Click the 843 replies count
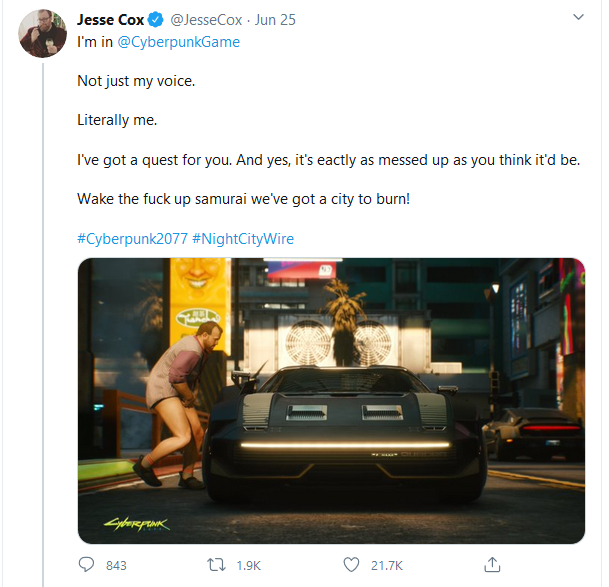 point(116,565)
